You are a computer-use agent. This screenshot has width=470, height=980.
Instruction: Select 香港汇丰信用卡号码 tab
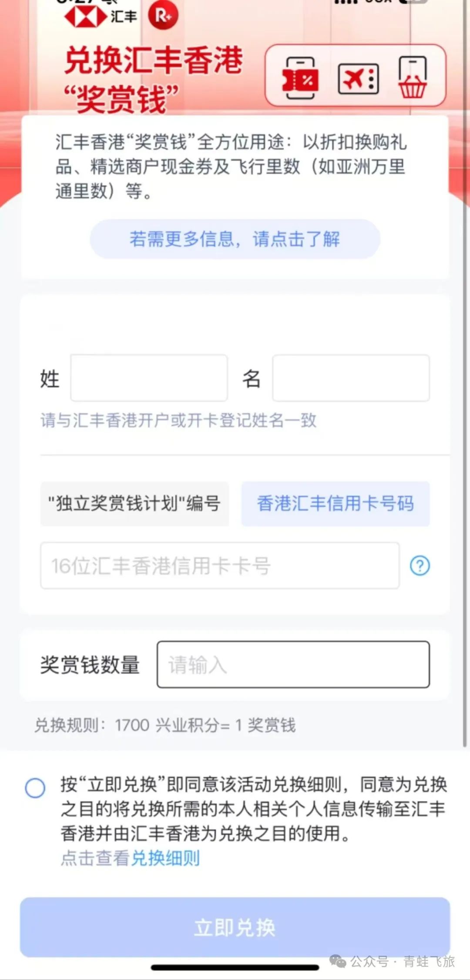tap(336, 504)
